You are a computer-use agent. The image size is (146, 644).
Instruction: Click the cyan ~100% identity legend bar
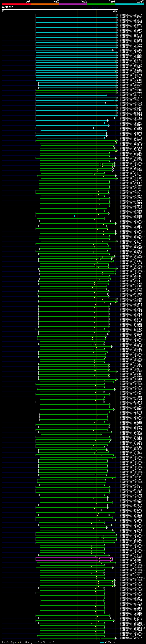click(x=130, y=4)
